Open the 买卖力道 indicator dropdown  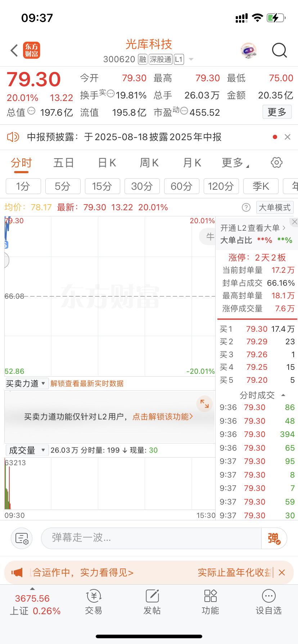tap(26, 383)
